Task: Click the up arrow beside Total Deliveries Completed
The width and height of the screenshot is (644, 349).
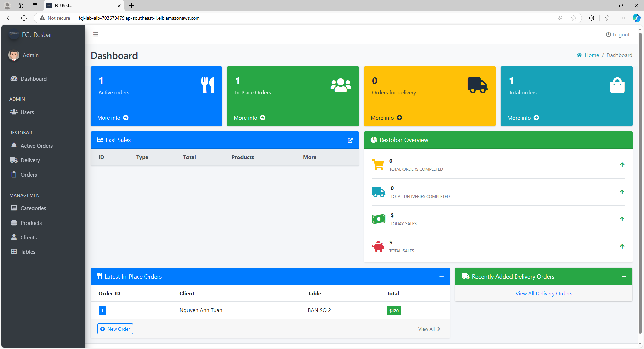Action: (x=622, y=192)
